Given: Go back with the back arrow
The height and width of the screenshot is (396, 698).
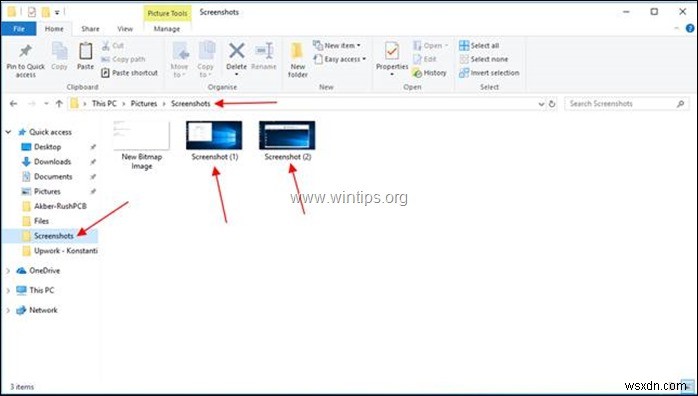Looking at the screenshot, I should click(13, 104).
